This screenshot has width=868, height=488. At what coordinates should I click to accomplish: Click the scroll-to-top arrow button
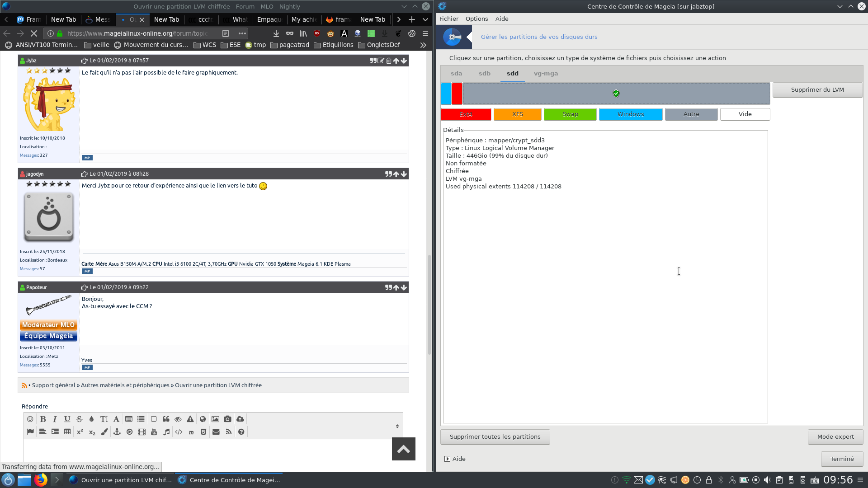tap(403, 449)
